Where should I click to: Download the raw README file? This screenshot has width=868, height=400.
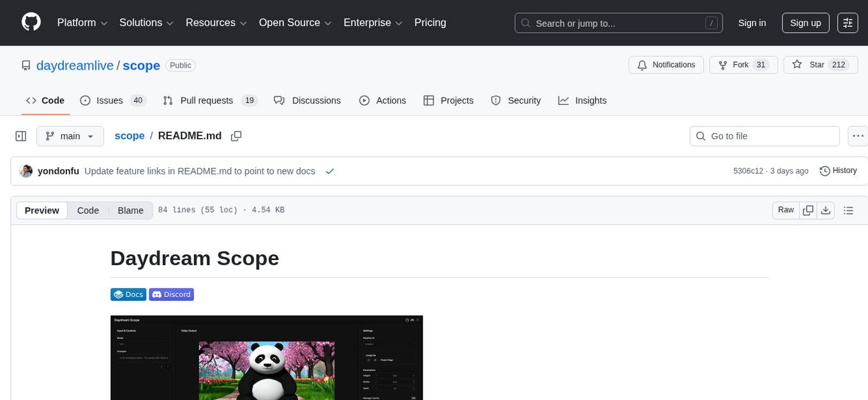tap(826, 210)
